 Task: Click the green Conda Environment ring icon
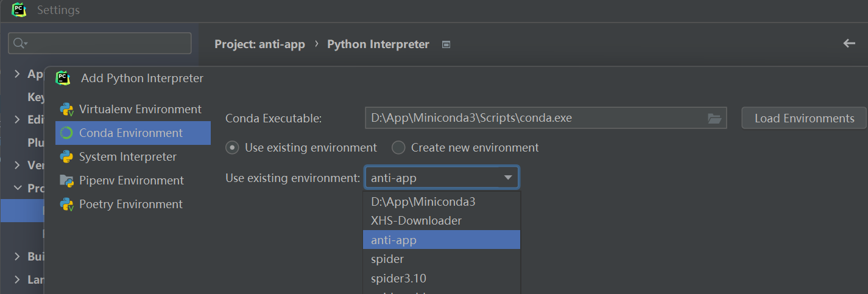click(66, 133)
